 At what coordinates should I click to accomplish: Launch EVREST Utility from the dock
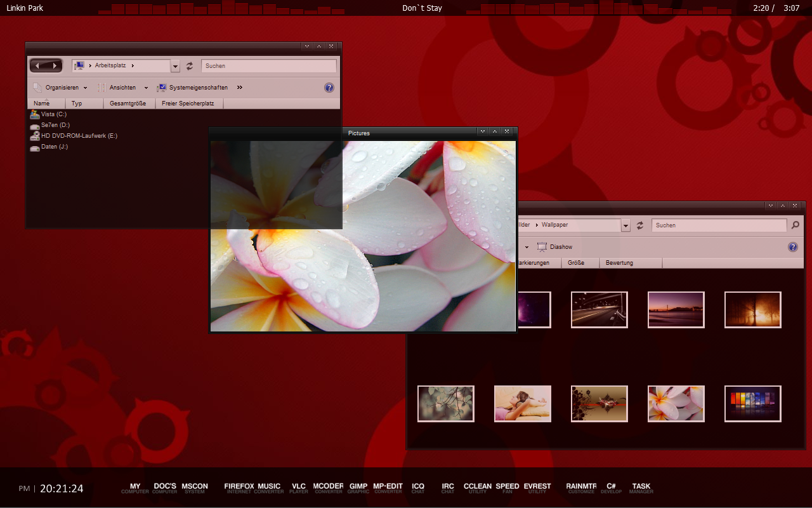pos(537,488)
